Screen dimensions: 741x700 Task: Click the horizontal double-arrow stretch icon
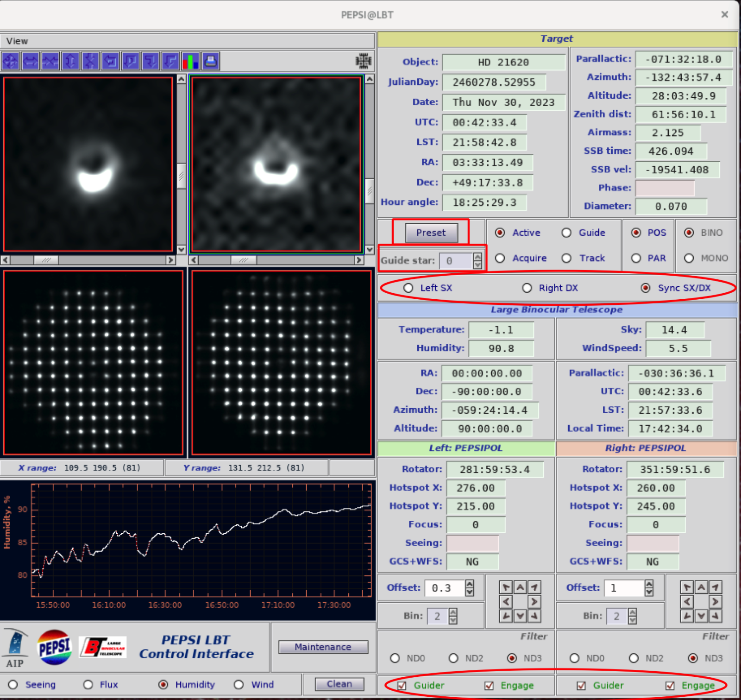pos(31,61)
